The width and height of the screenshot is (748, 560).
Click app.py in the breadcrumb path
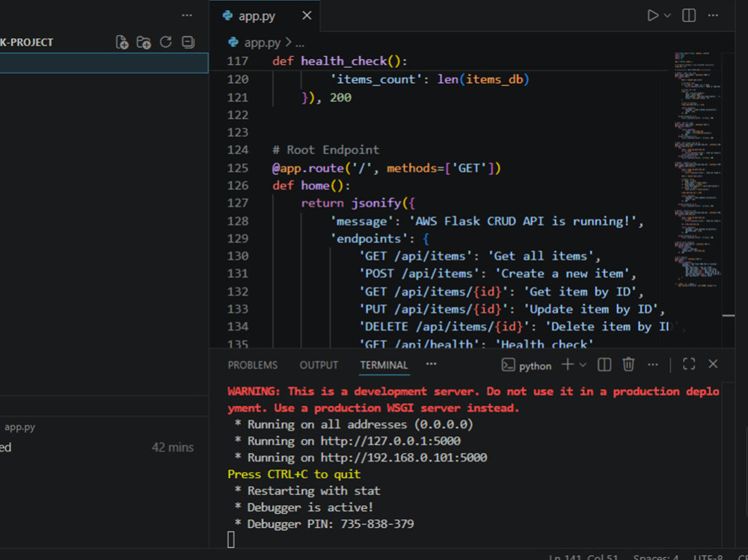(263, 43)
